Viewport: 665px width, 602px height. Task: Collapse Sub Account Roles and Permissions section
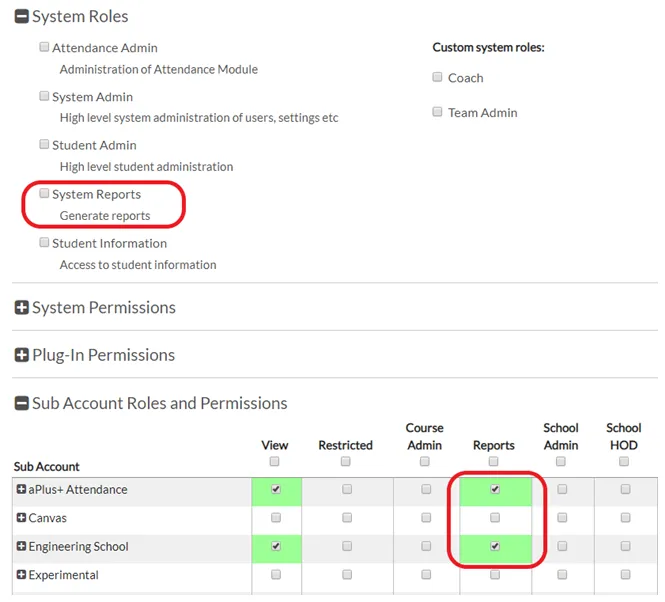pos(21,403)
